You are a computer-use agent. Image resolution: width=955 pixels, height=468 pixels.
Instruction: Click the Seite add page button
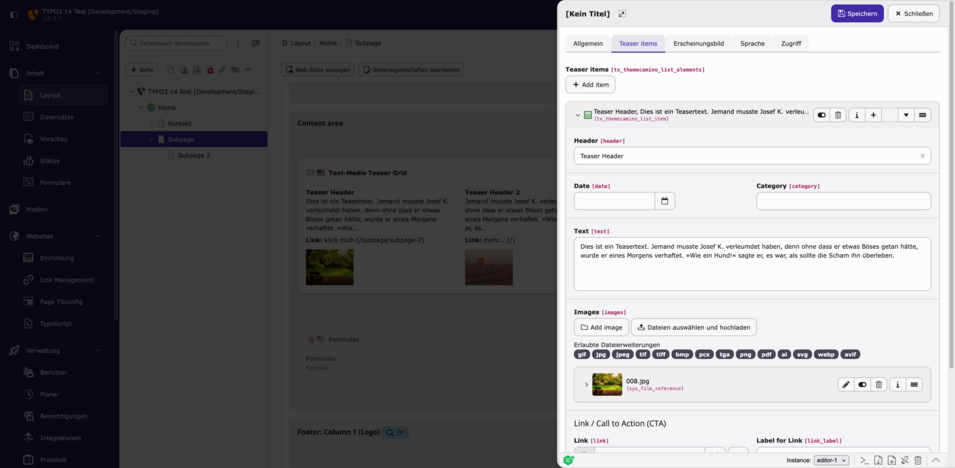pyautogui.click(x=141, y=69)
